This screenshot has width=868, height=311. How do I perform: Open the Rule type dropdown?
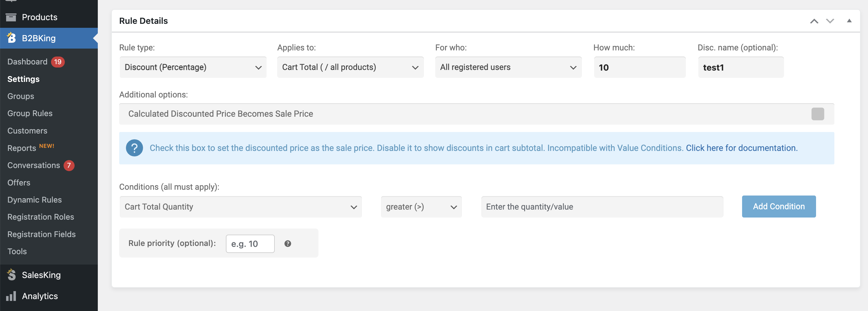coord(193,68)
